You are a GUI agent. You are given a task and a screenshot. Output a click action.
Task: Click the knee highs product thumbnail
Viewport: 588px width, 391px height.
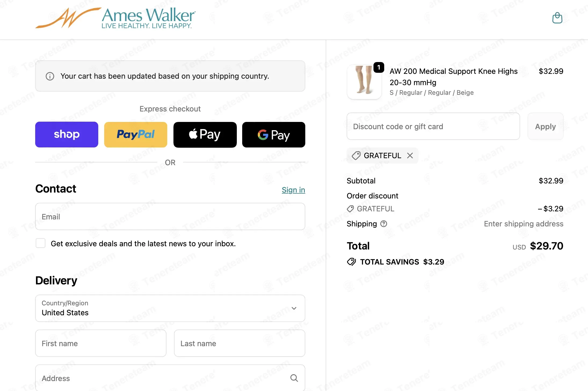(364, 82)
